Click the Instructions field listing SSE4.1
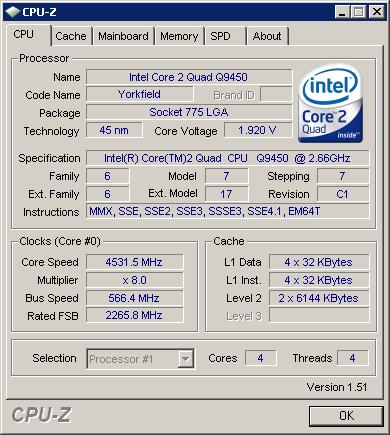The width and height of the screenshot is (390, 435). (228, 211)
